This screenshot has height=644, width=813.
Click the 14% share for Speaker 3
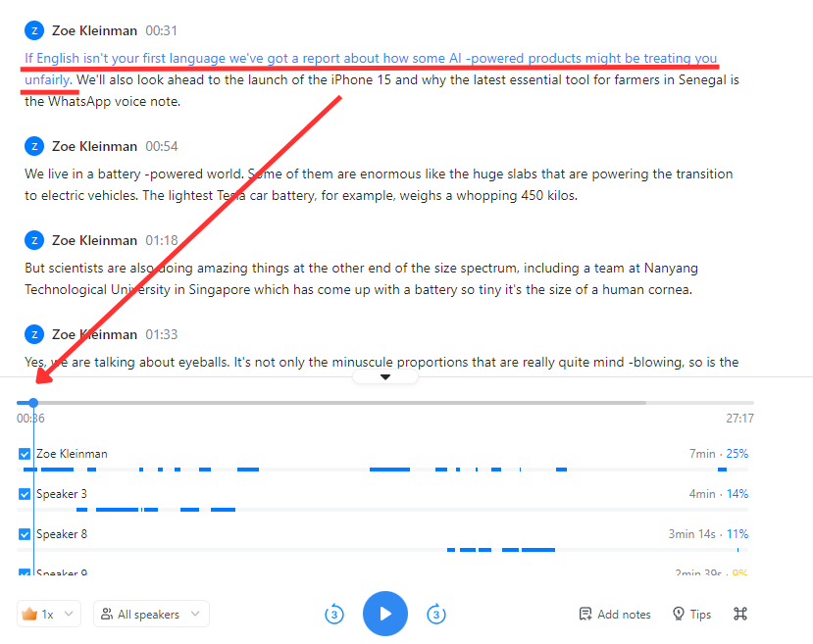[x=737, y=494]
